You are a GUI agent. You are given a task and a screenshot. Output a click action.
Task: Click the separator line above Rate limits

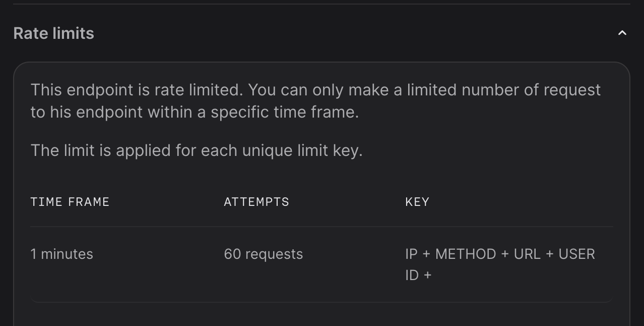click(321, 4)
